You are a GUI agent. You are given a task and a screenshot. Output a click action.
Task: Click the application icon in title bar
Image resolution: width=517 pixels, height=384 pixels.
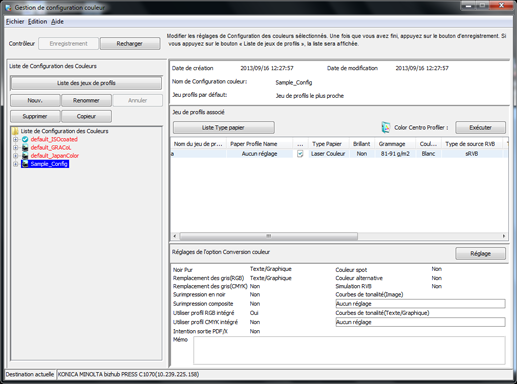point(8,7)
